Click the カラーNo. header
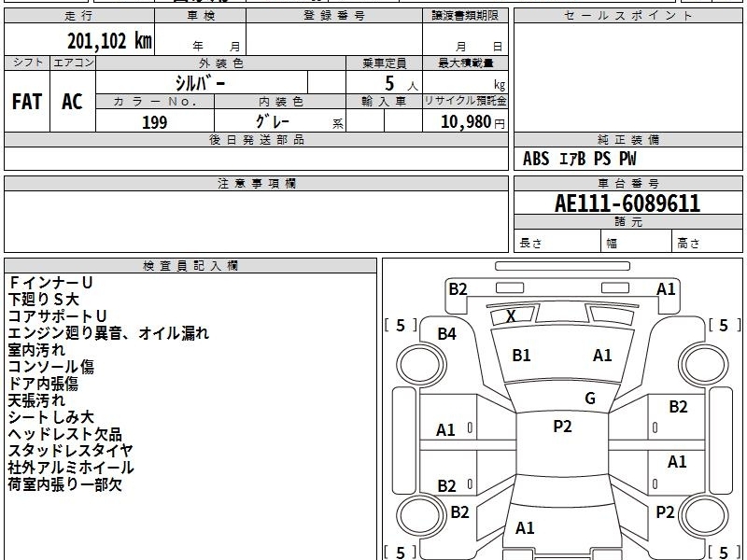The width and height of the screenshot is (747, 560). [x=155, y=102]
